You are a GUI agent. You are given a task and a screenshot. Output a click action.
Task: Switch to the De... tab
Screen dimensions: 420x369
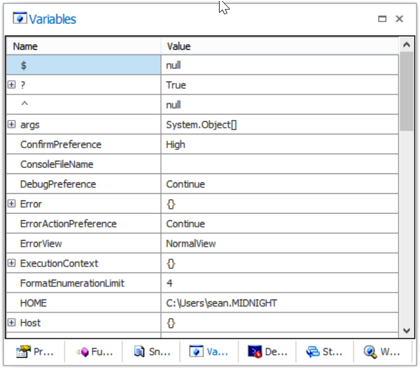(x=268, y=352)
